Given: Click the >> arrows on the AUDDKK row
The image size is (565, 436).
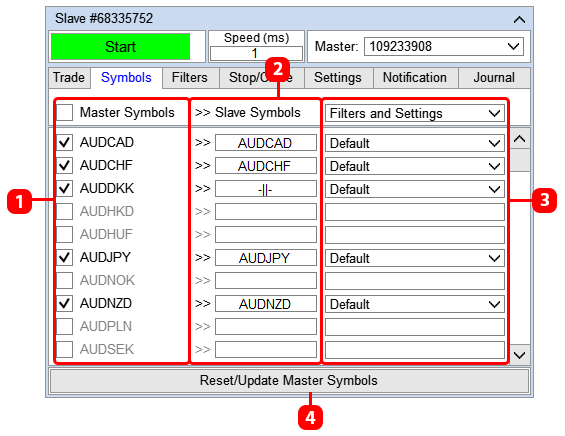Looking at the screenshot, I should pos(203,188).
